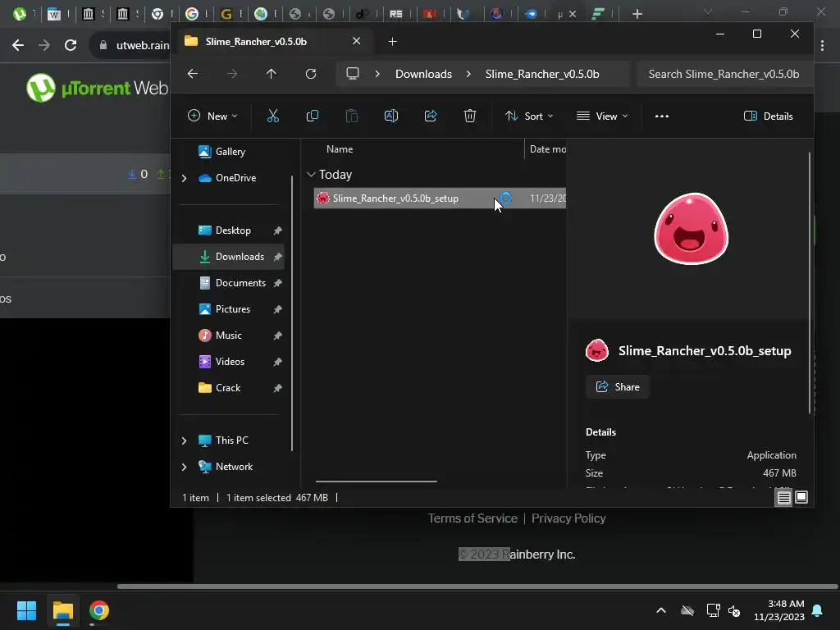Viewport: 840px width, 630px height.
Task: Click chevron after Downloads in address bar
Action: pos(468,74)
